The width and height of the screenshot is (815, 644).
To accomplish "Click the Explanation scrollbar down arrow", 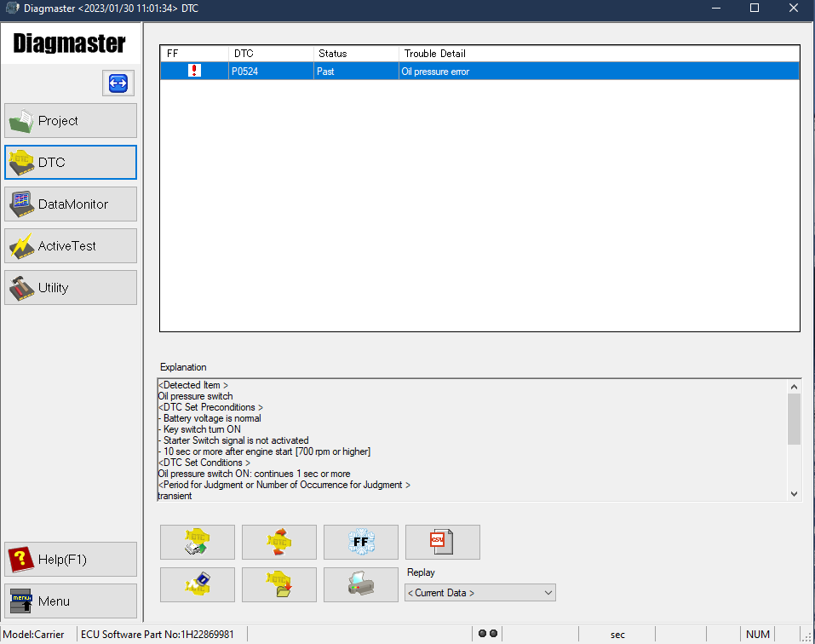I will [x=794, y=494].
